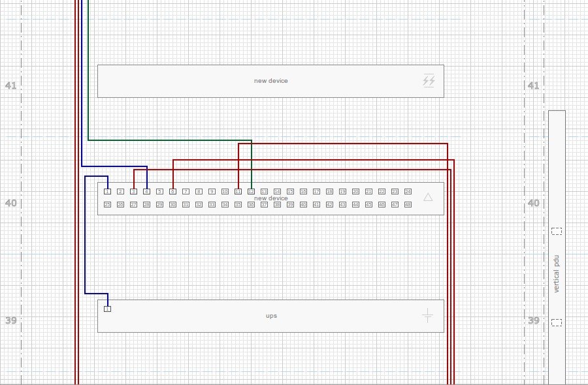
Task: Click port 5 on the switch
Action: pyautogui.click(x=160, y=191)
